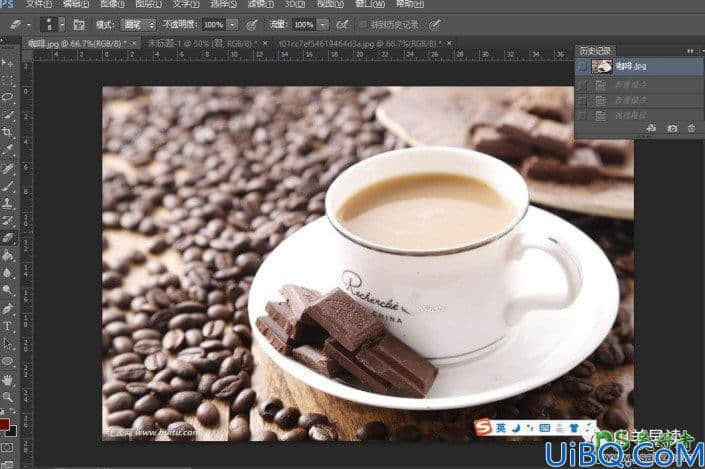Select the Pen tool
The image size is (705, 469).
pos(7,309)
